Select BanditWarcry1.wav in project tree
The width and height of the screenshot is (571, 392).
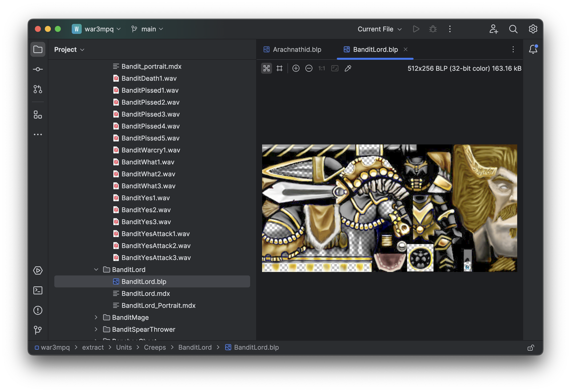click(x=150, y=150)
